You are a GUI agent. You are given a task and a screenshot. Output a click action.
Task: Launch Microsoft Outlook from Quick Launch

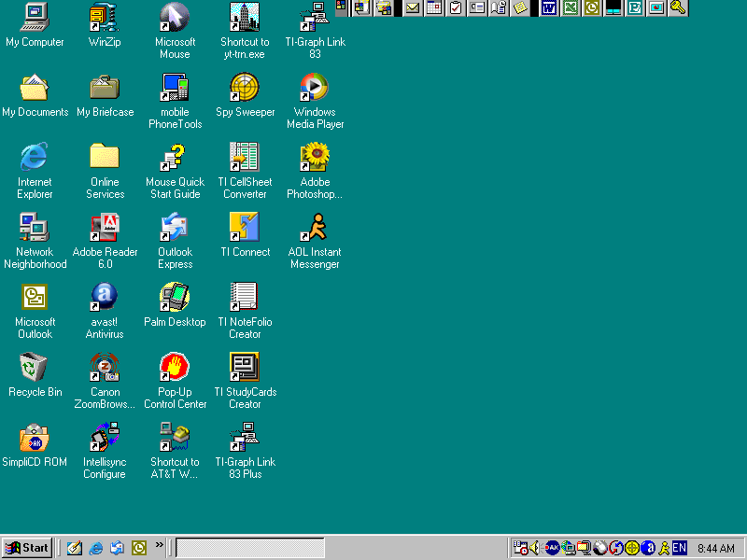139,548
